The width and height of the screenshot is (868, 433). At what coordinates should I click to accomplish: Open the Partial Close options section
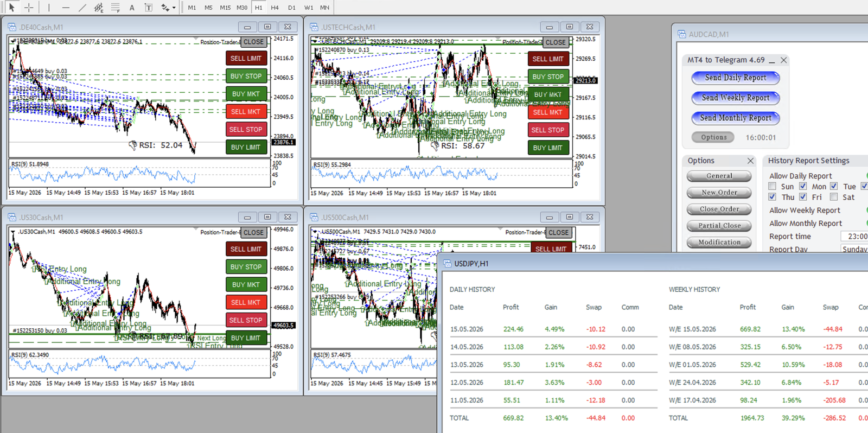click(719, 226)
